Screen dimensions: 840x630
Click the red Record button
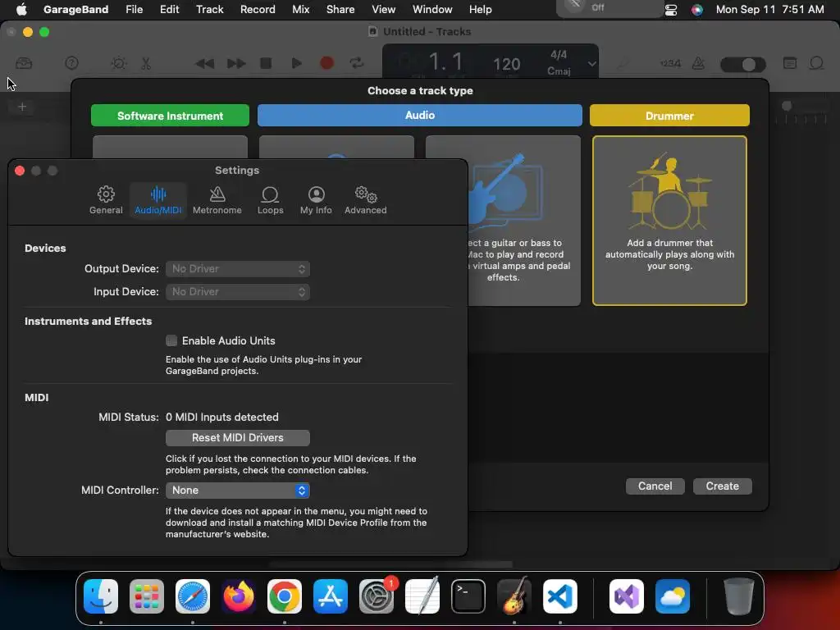(326, 63)
